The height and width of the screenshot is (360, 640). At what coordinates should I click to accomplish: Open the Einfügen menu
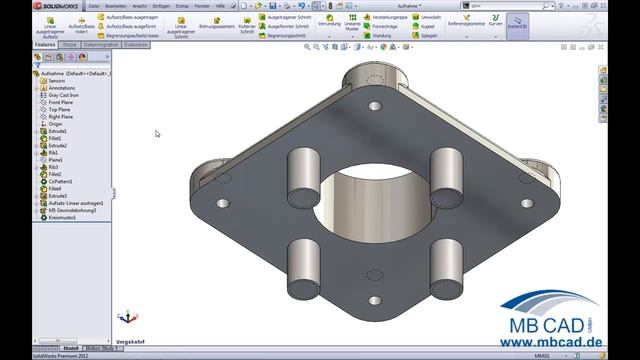[161, 6]
